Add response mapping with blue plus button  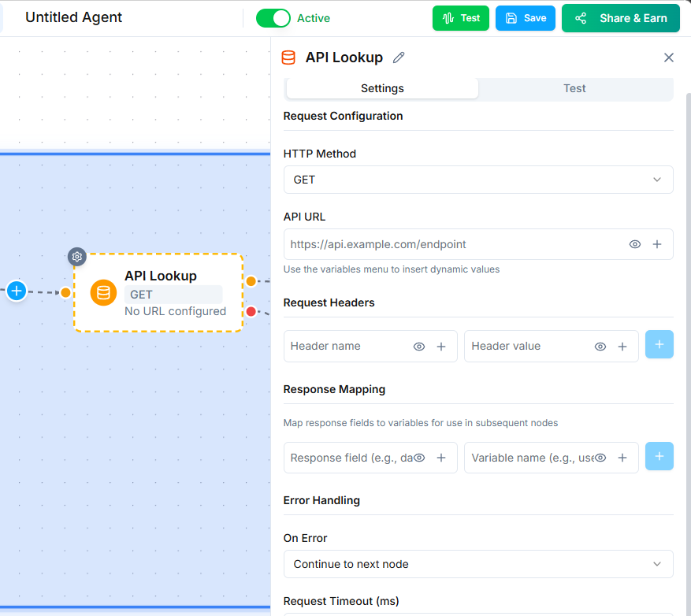tap(659, 457)
